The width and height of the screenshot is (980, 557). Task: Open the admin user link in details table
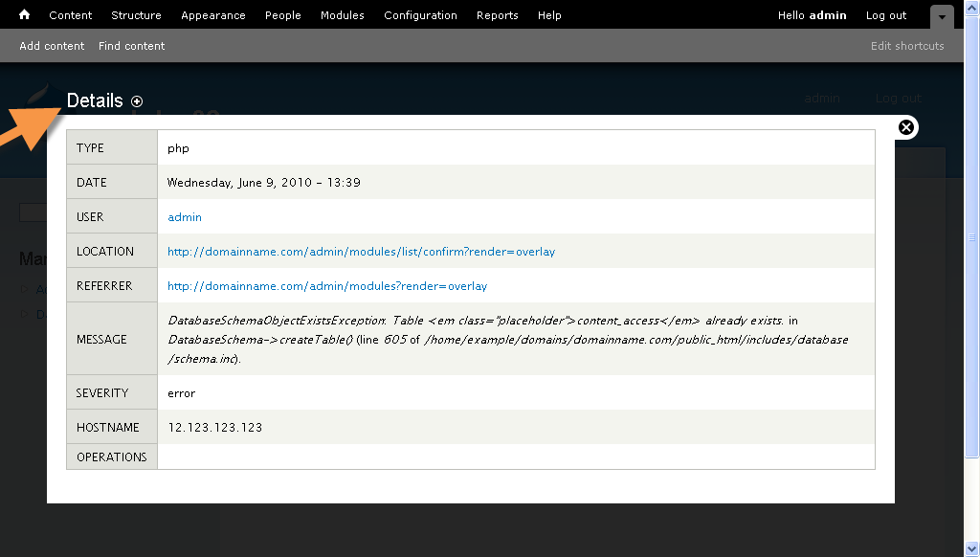click(x=185, y=217)
